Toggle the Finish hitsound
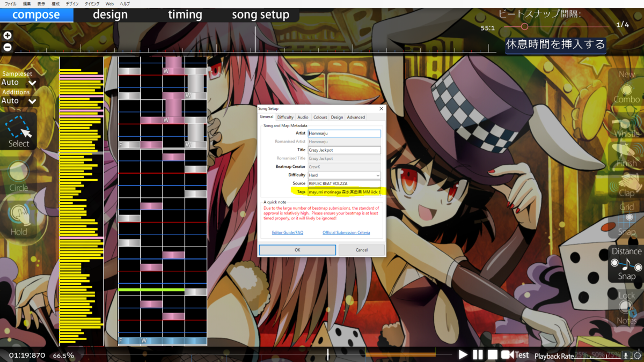The width and height of the screenshot is (644, 362). [x=626, y=155]
